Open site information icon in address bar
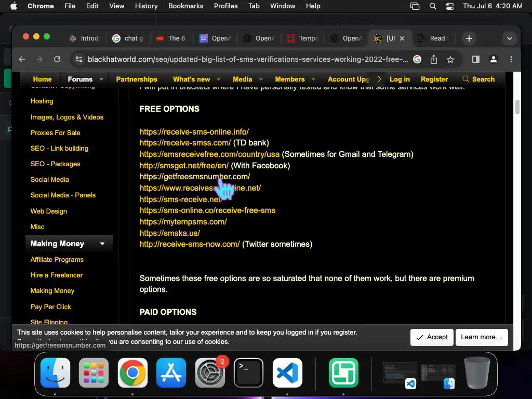532x399 pixels. tap(79, 59)
